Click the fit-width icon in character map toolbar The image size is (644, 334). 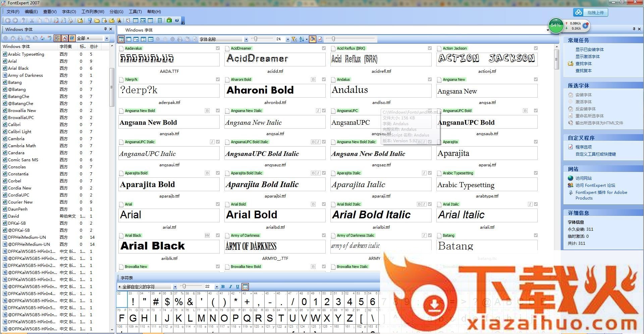(245, 287)
